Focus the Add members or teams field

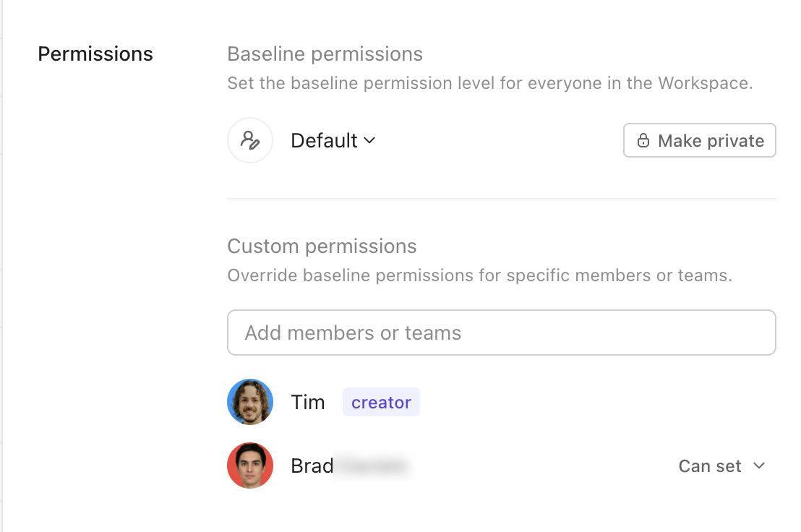[502, 332]
